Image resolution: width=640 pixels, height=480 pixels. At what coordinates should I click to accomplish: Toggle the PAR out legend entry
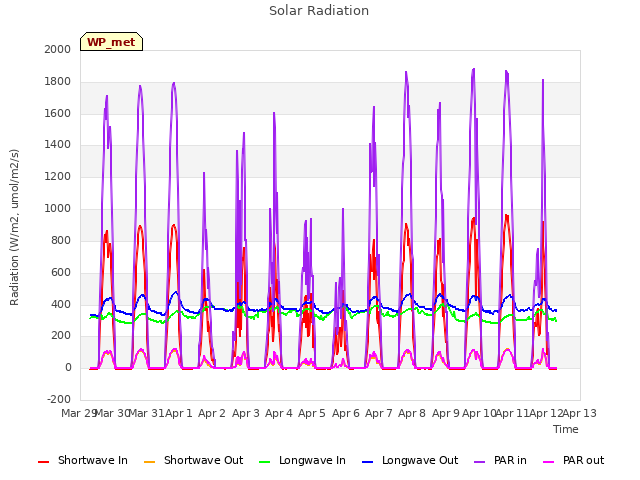tap(573, 460)
